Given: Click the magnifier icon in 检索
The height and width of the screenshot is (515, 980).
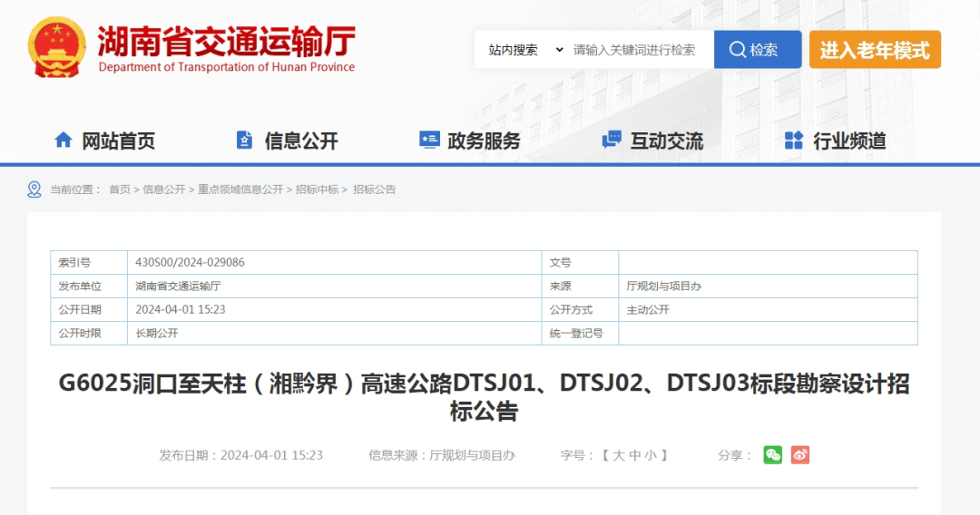Looking at the screenshot, I should pos(738,49).
